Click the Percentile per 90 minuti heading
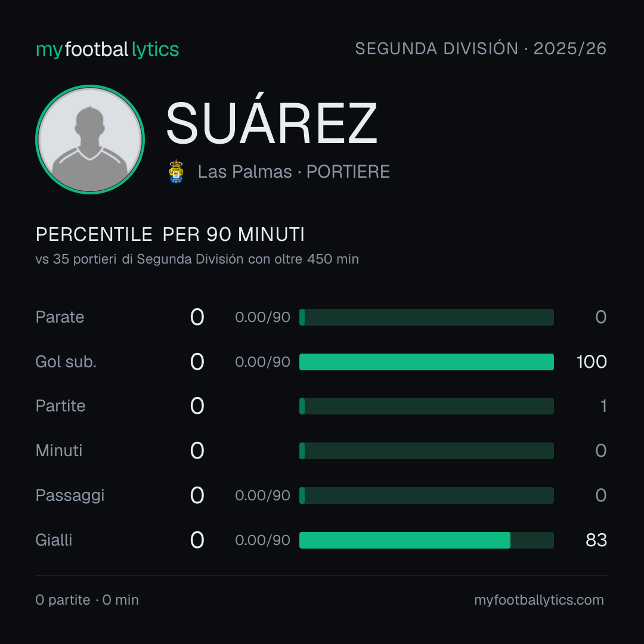This screenshot has height=644, width=644. pos(170,234)
